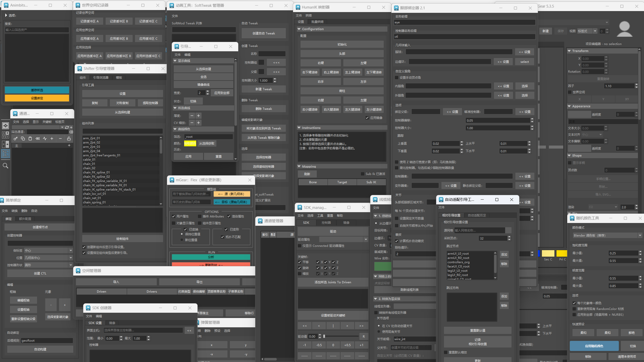Click the copy icon in the channel toolbar
The height and width of the screenshot is (362, 644).
coord(23,139)
